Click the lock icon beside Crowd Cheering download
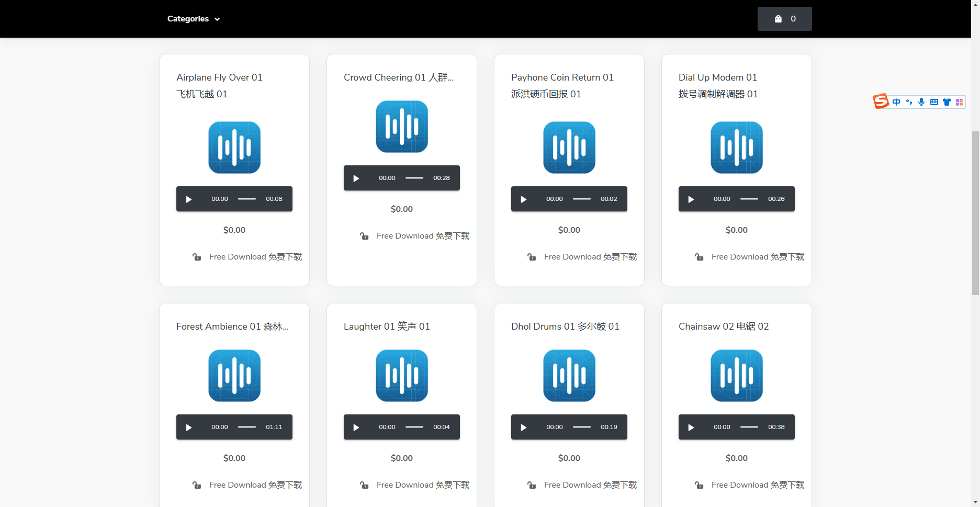980x507 pixels. [364, 236]
